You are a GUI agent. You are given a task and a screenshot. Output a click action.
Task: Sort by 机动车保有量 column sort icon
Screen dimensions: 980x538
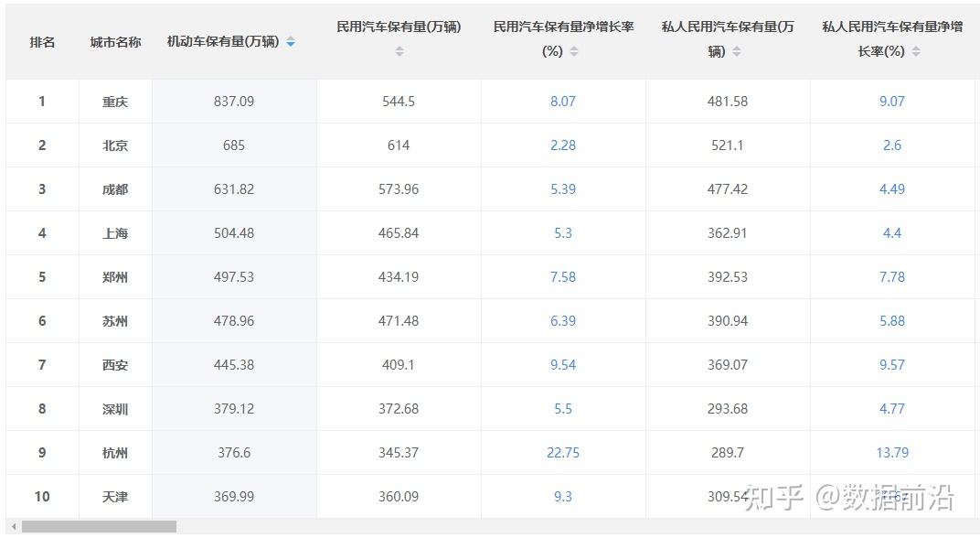291,42
